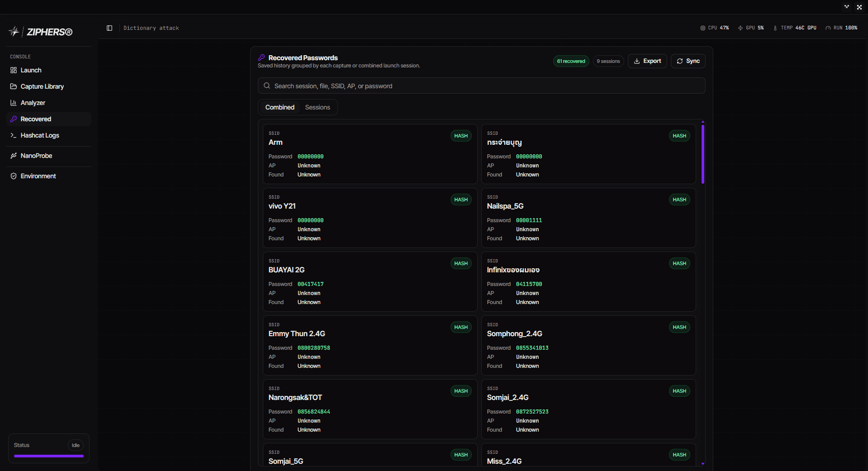Click the 61 recovered badge
This screenshot has height=471, width=868.
point(571,61)
